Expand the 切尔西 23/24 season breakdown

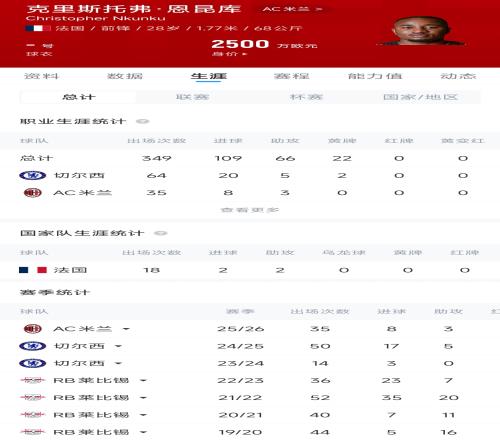tap(118, 363)
